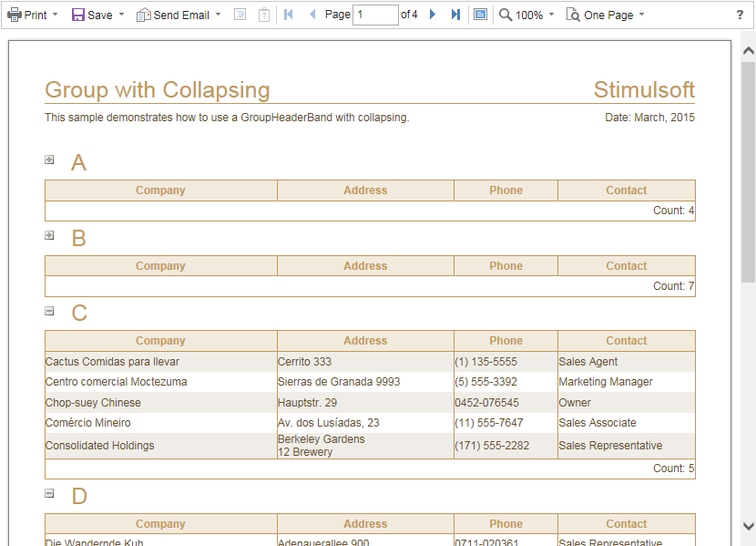Viewport: 756px width, 546px height.
Task: Collapse group D with minus icon
Action: click(x=49, y=493)
